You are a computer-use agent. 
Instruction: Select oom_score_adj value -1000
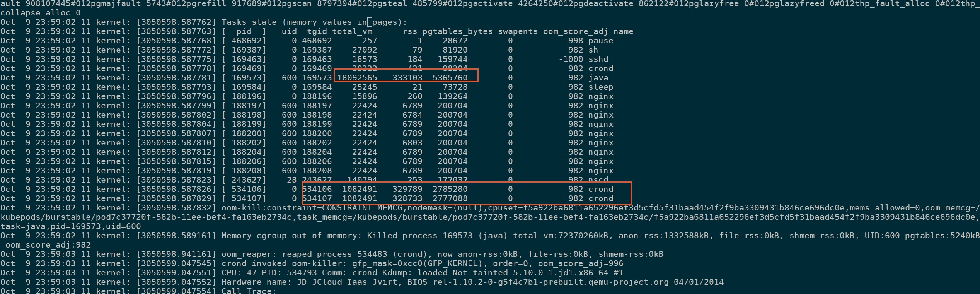click(x=571, y=59)
